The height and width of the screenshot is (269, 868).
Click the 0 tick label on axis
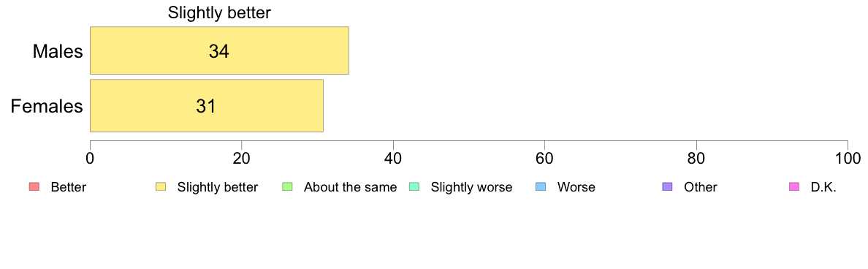pyautogui.click(x=90, y=158)
